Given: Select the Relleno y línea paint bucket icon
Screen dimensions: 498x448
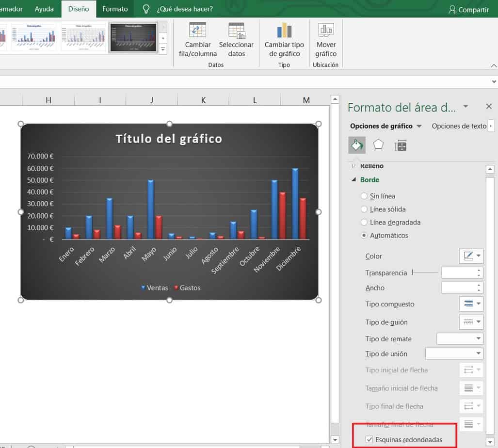Looking at the screenshot, I should click(357, 145).
